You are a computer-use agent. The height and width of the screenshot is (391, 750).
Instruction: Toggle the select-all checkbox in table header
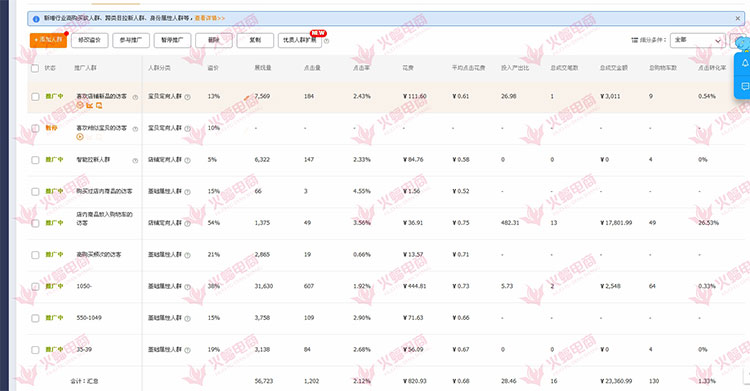pos(35,68)
